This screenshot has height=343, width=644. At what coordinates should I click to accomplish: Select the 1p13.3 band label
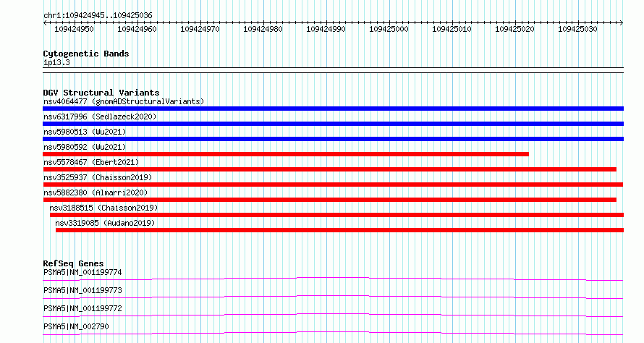(56, 63)
